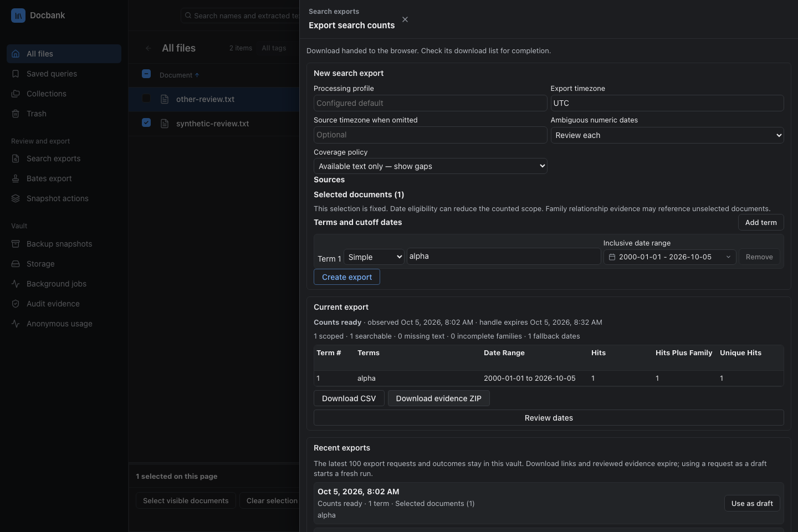
Task: Click the Add term button
Action: [761, 222]
